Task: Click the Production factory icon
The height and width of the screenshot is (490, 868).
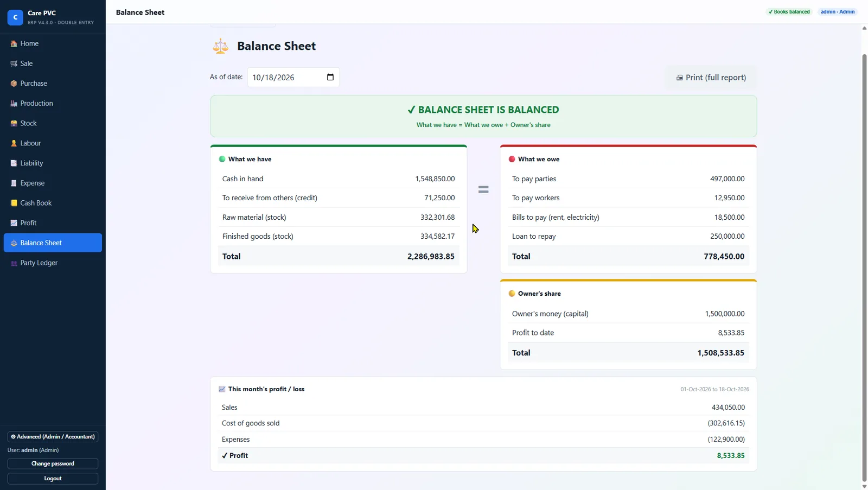Action: 14,104
